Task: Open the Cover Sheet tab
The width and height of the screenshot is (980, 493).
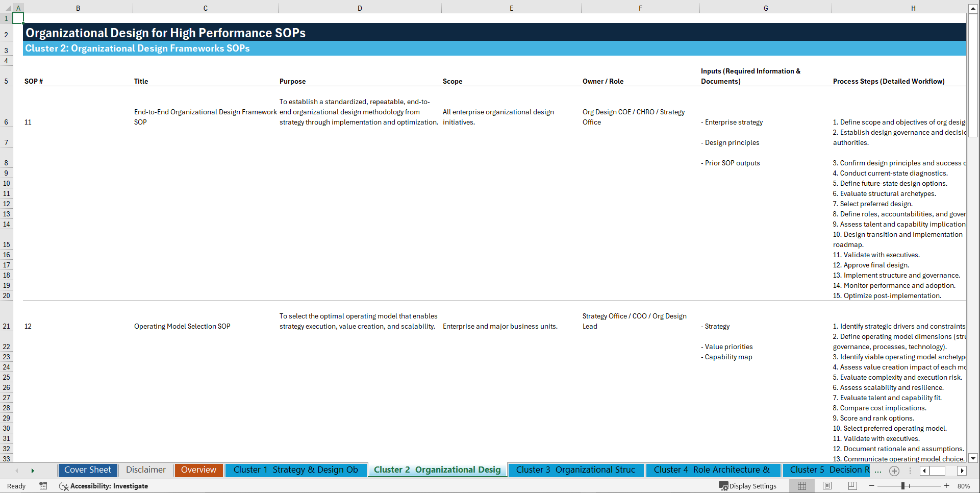Action: 87,470
